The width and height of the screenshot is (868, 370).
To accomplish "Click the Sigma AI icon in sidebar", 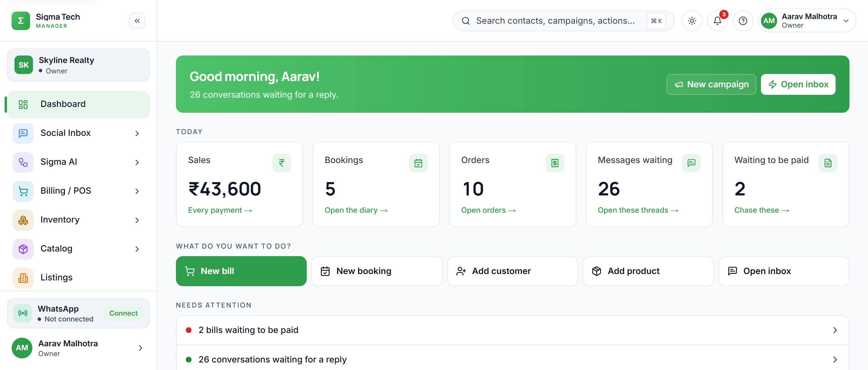I will [23, 162].
